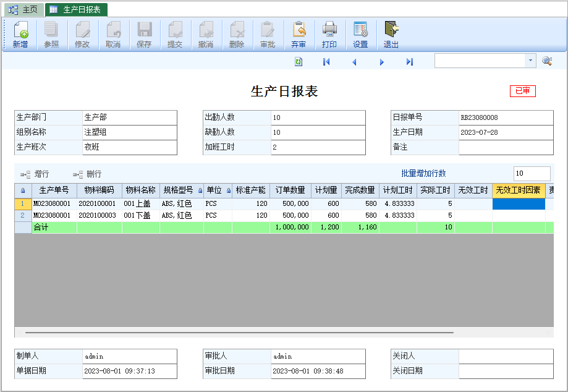Select row 1 header cell

tap(23, 203)
